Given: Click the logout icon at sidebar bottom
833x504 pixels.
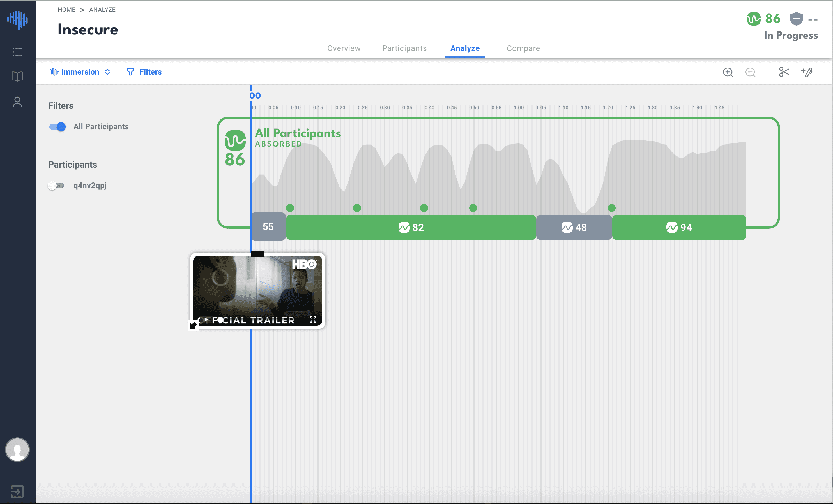Looking at the screenshot, I should pyautogui.click(x=17, y=491).
